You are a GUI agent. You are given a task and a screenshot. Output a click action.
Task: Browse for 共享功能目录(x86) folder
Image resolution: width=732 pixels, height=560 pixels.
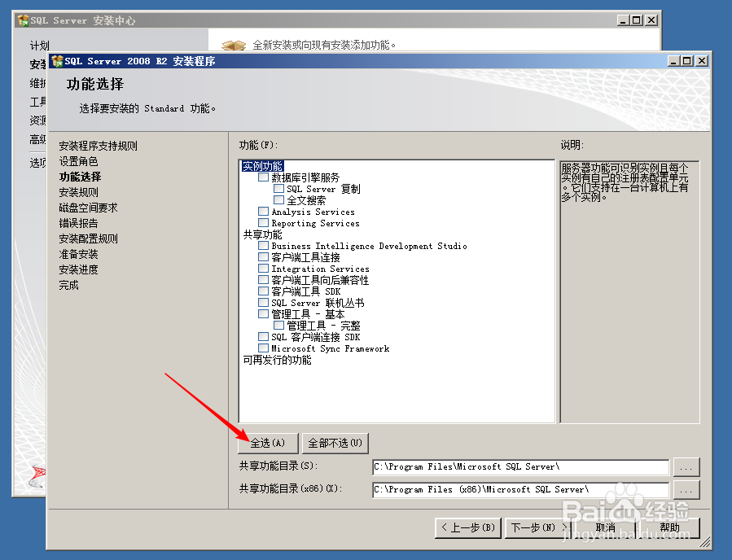point(686,489)
